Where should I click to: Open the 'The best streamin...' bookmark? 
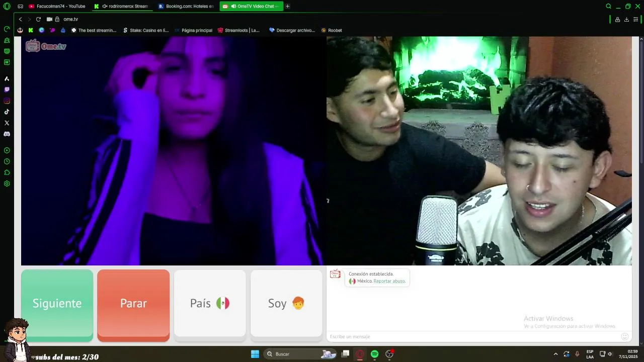pyautogui.click(x=94, y=30)
